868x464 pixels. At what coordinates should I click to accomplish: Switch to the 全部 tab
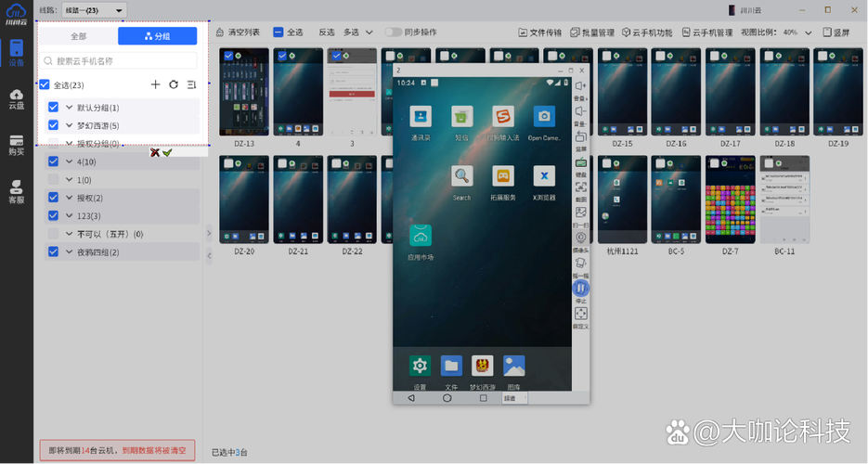click(x=79, y=36)
